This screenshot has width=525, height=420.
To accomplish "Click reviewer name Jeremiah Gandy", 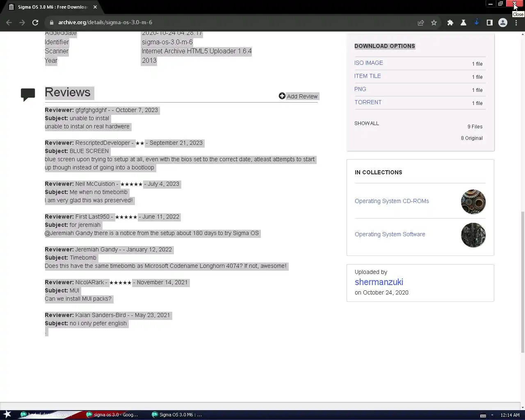I will [x=96, y=249].
